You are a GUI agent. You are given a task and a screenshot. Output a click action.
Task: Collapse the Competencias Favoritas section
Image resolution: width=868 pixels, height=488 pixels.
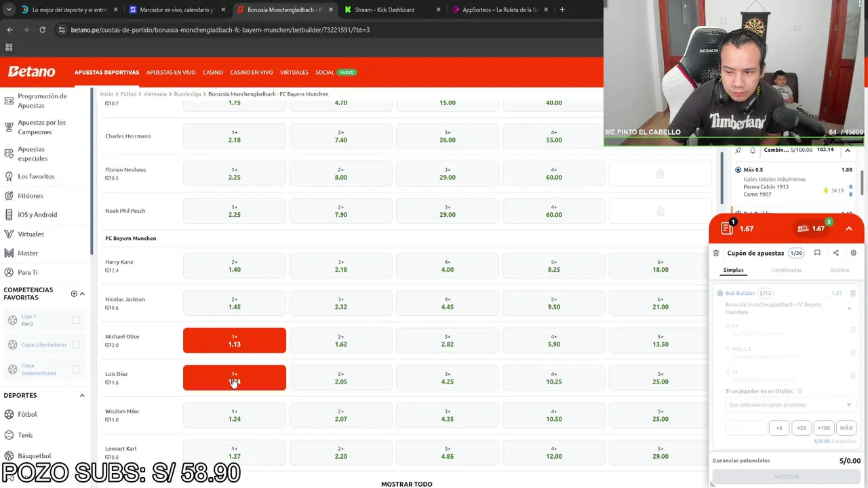pos(83,293)
